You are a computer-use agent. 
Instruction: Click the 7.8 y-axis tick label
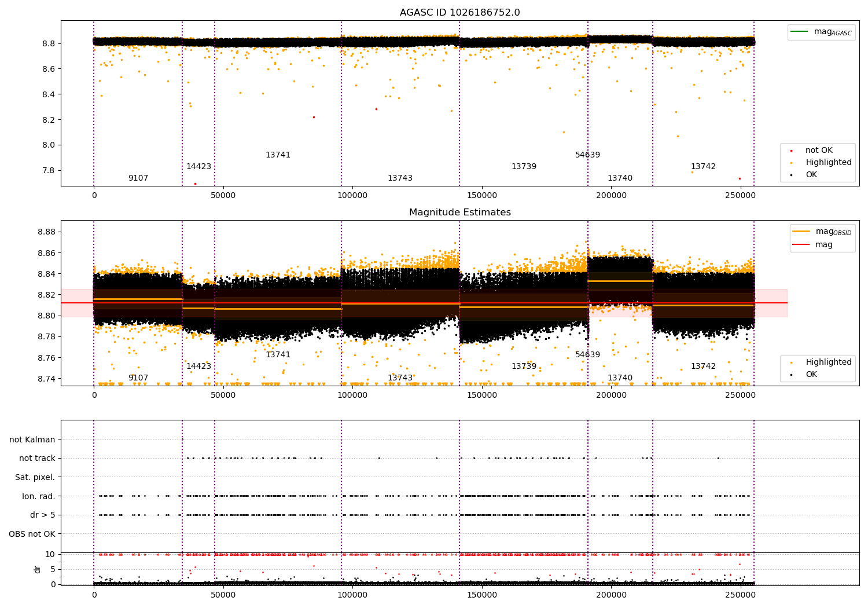(x=49, y=171)
